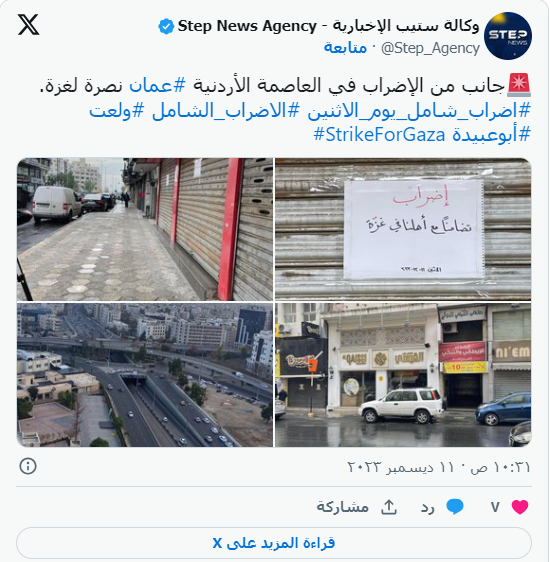Click the red siren emoji in the tweet
The image size is (550, 562).
click(x=518, y=85)
